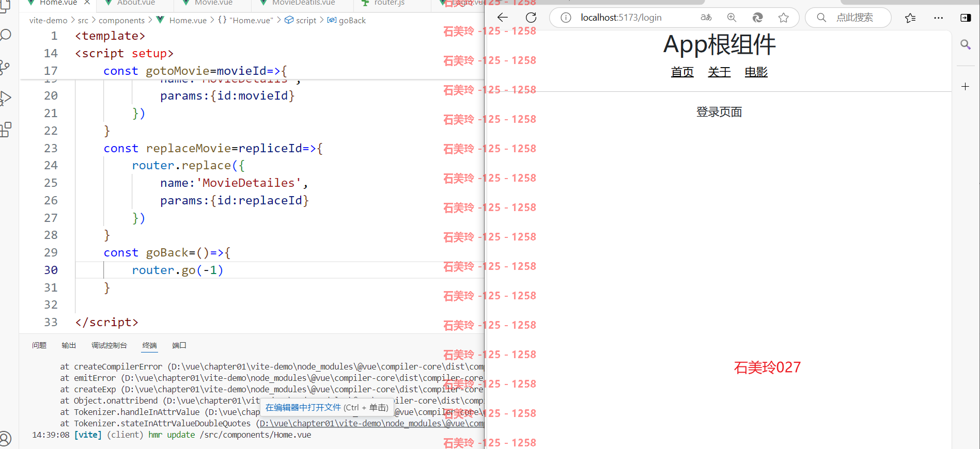Click the translate (aあ) icon in address bar
The image size is (980, 449).
[x=706, y=18]
